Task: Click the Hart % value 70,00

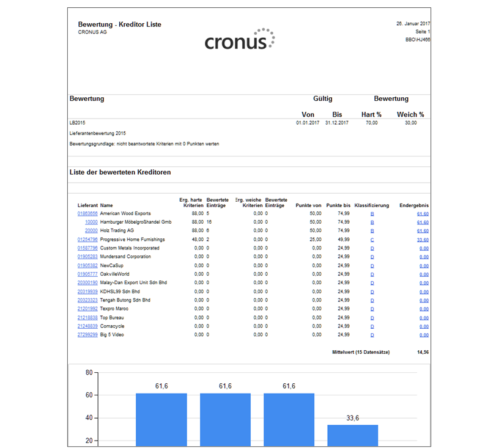Action: [371, 123]
